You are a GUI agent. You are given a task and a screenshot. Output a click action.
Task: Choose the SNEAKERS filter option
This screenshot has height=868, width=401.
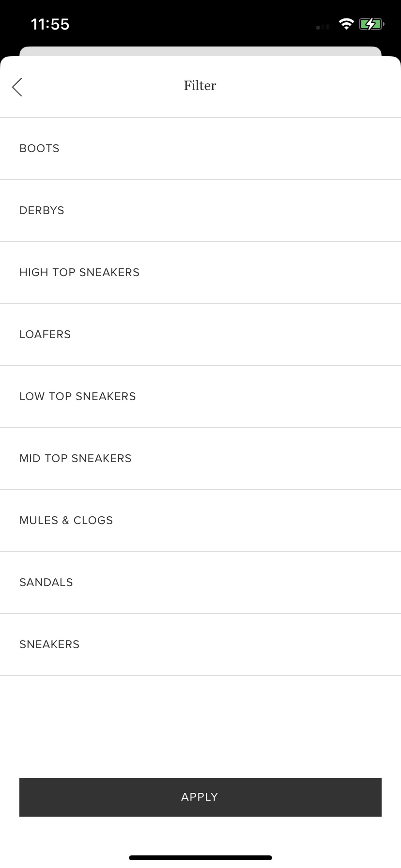[x=200, y=645]
